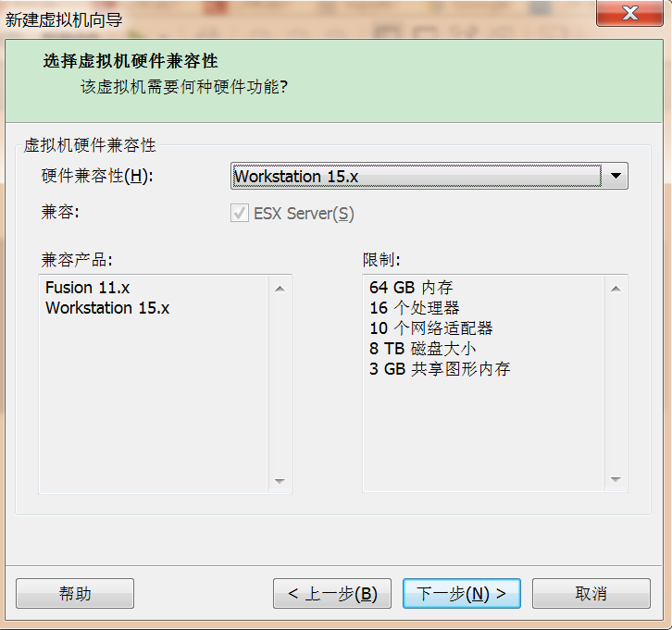Click compatible products list scroll-up arrow
Viewport: 672px width, 630px height.
[x=280, y=289]
